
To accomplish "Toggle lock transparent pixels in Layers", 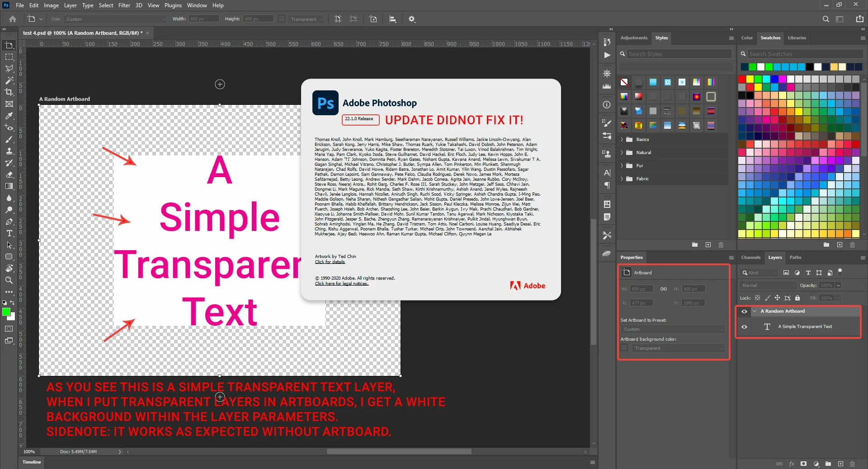I will click(x=757, y=298).
